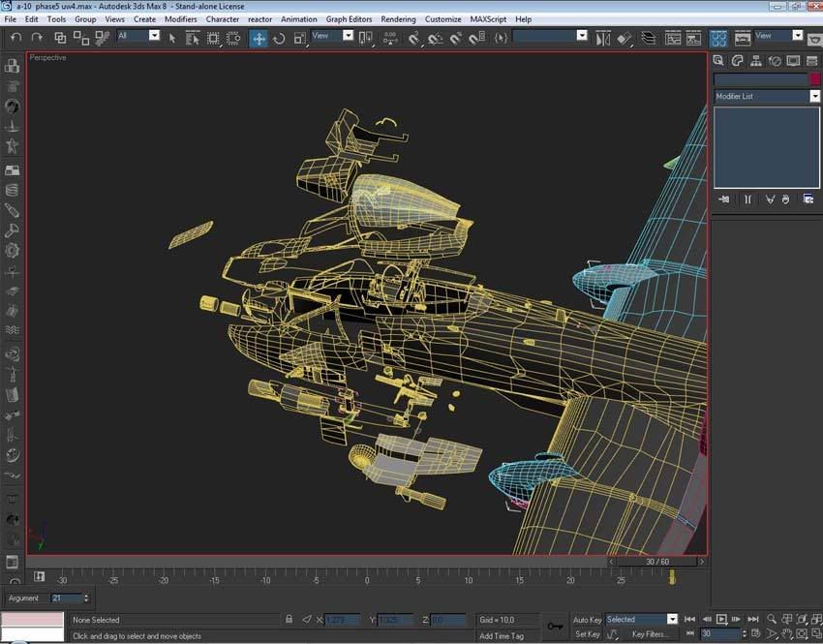Screen dimensions: 823x644
Task: Toggle Auto Key animation mode
Action: coord(587,619)
